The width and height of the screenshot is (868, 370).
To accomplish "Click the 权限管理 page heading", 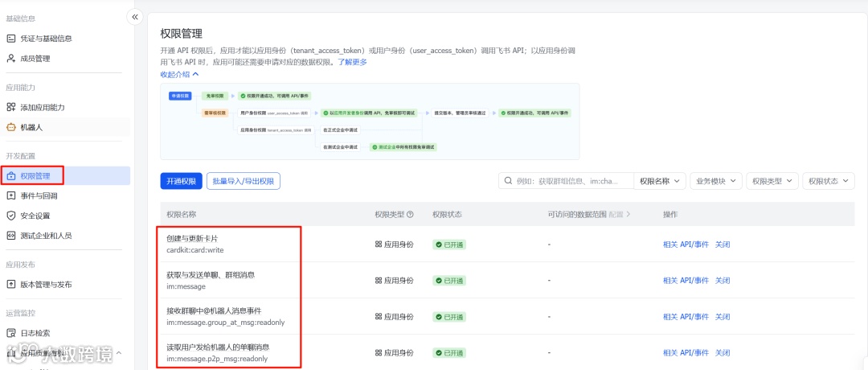I will click(181, 35).
